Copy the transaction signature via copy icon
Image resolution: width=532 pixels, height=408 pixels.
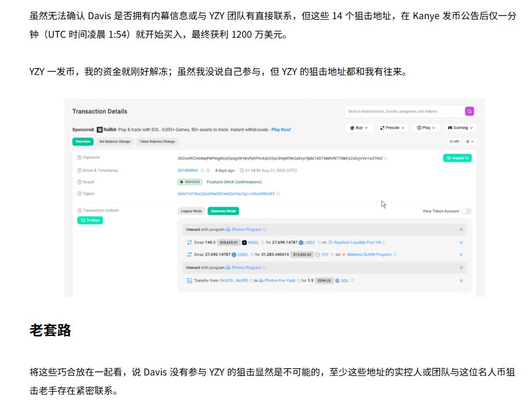[386, 158]
